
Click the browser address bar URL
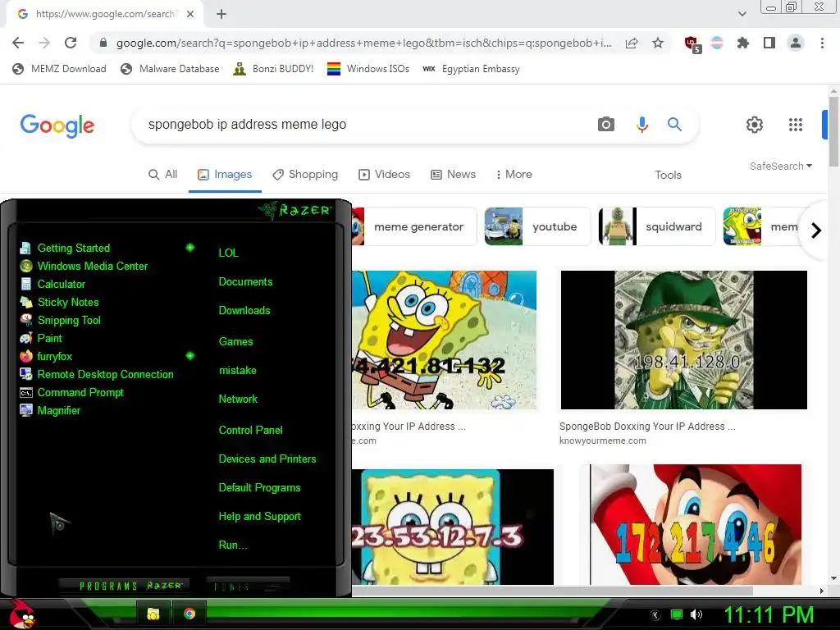click(x=363, y=43)
